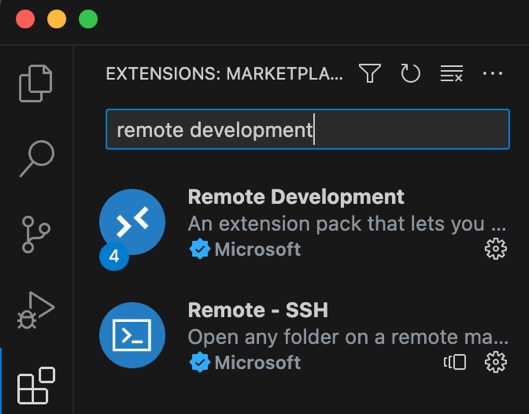Select the Extensions view icon

click(x=36, y=385)
